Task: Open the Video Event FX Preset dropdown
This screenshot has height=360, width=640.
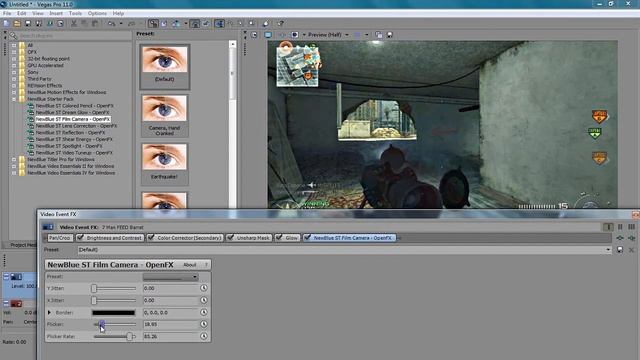Action: 608,250
